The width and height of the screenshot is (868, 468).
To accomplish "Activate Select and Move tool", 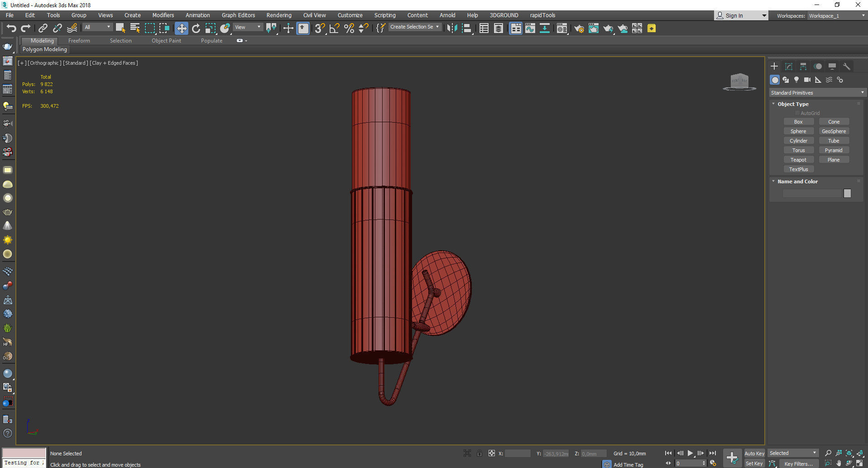I will point(181,29).
